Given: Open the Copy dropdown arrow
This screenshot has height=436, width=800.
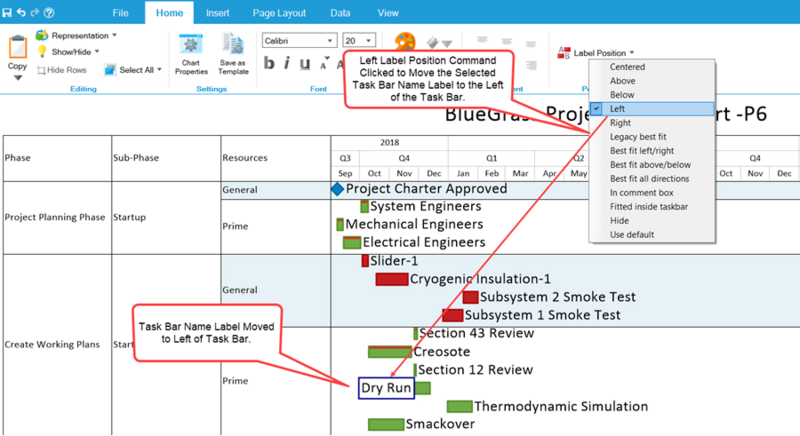Looking at the screenshot, I should click(x=17, y=78).
